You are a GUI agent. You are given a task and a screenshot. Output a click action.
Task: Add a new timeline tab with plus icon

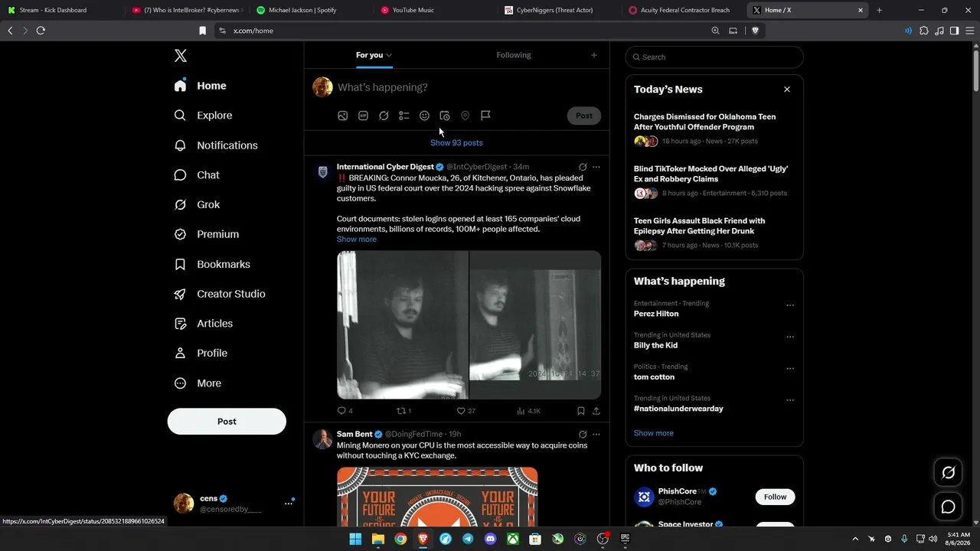594,55
